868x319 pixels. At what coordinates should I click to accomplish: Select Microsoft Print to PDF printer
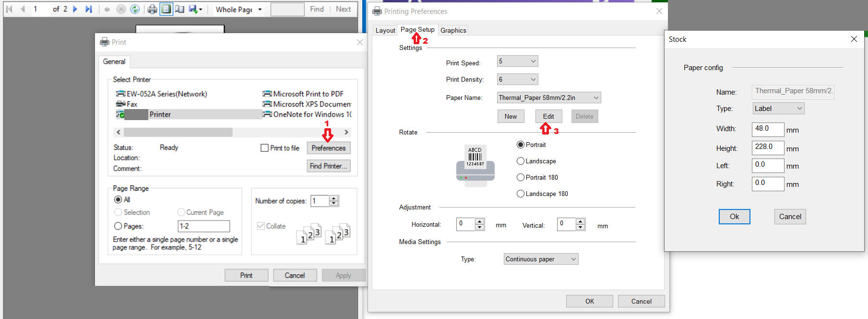(x=303, y=94)
